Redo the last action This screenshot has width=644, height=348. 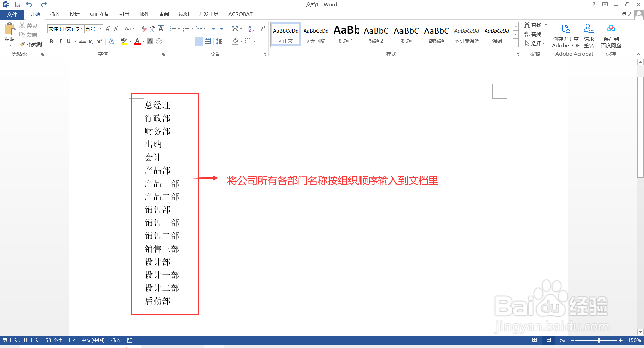click(44, 4)
